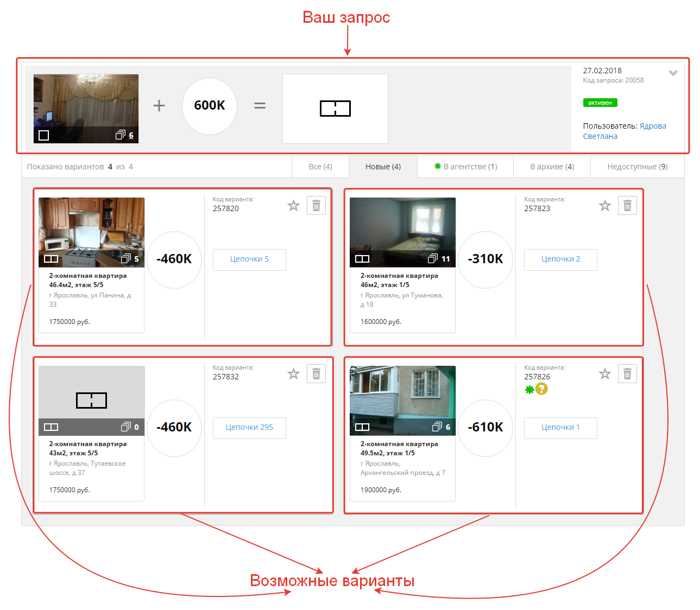Click two-room layout icon in request result box
Screen dimensions: 700x610
(x=335, y=109)
